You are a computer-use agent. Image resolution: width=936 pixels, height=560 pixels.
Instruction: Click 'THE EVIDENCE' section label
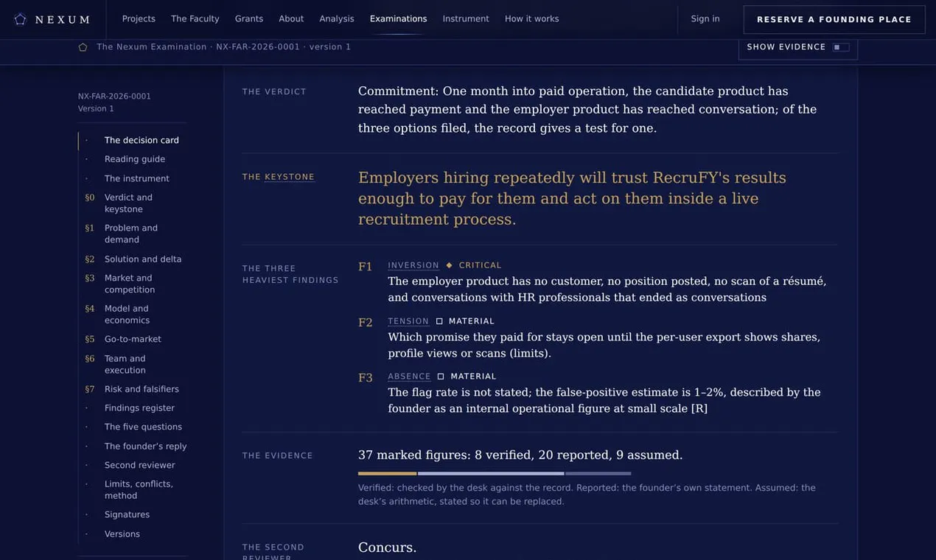click(x=278, y=456)
